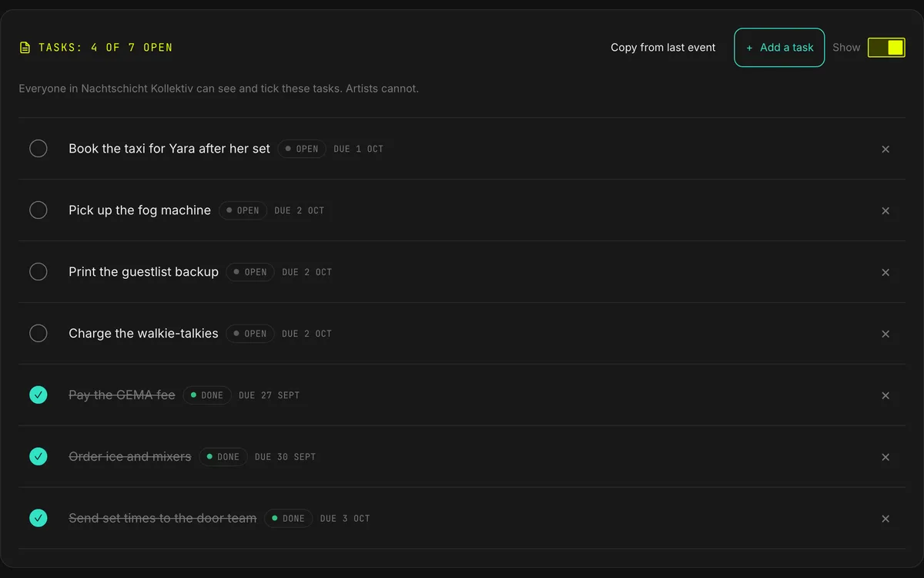Remove the 'Pay the GEMA fee' task

[885, 395]
